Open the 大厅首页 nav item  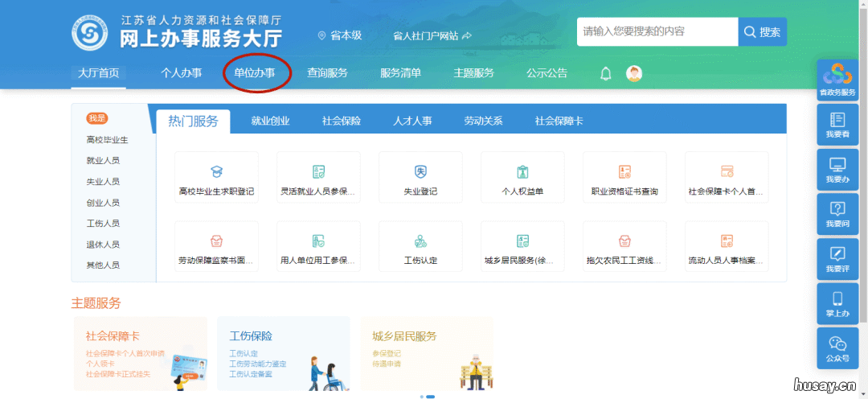tap(99, 73)
